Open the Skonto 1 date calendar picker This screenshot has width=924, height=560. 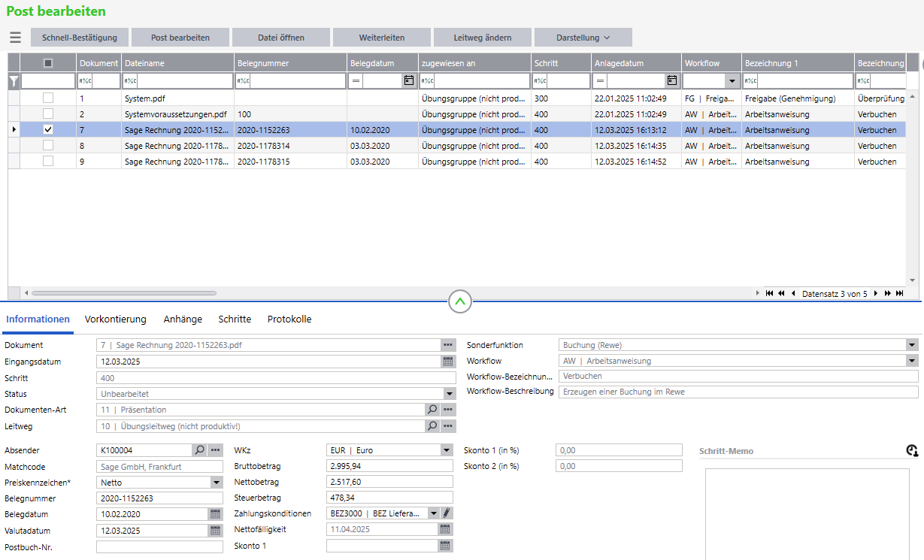[447, 546]
